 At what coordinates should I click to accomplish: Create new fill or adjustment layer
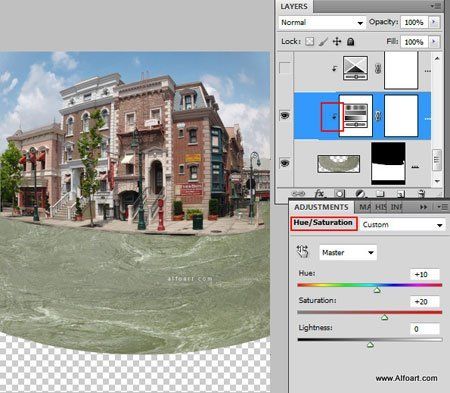point(360,194)
